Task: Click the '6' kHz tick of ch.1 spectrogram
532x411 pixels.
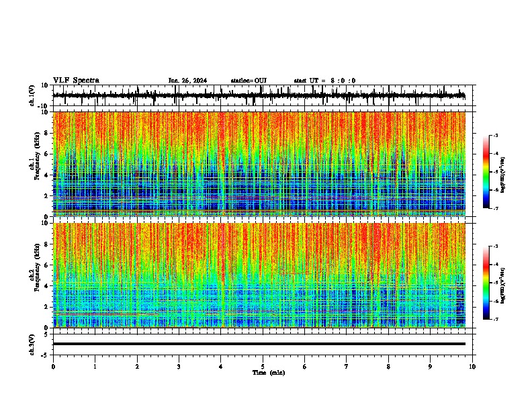Action: point(47,154)
